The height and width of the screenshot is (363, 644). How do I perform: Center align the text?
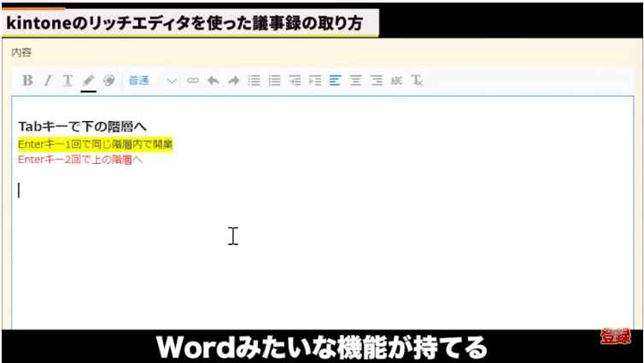(x=355, y=81)
